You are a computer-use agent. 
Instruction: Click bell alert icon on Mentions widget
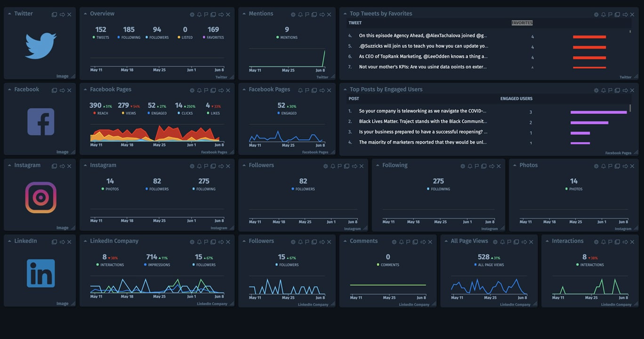pyautogui.click(x=300, y=15)
